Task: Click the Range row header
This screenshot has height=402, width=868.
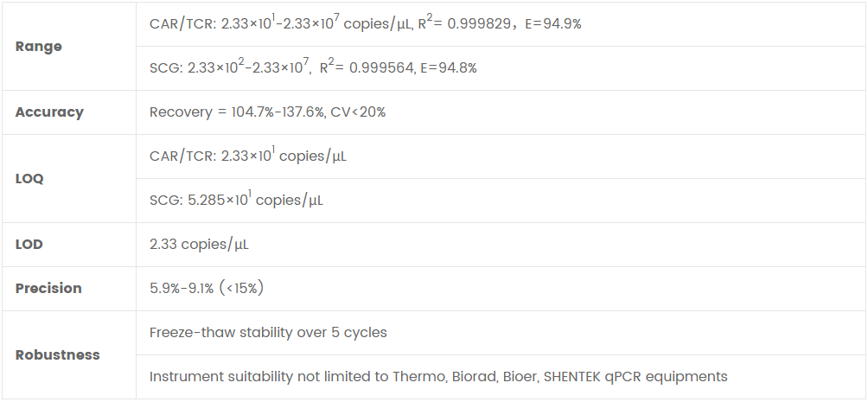Action: point(39,47)
